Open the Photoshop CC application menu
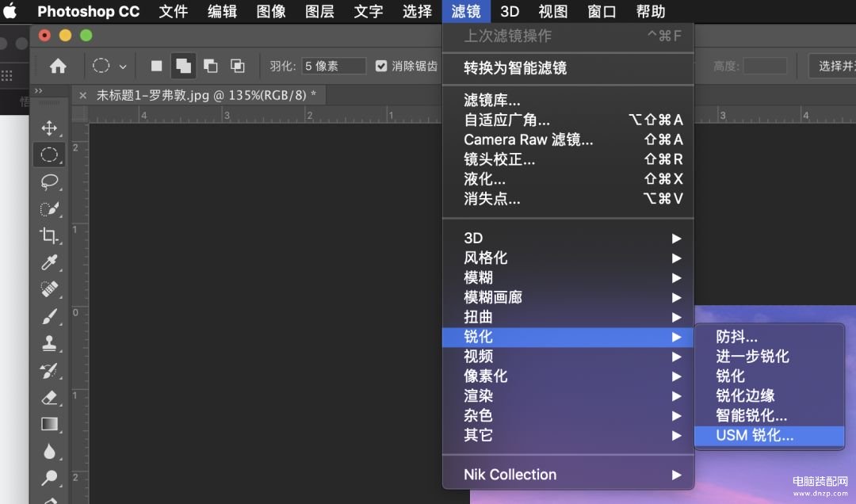This screenshot has height=504, width=856. click(89, 11)
